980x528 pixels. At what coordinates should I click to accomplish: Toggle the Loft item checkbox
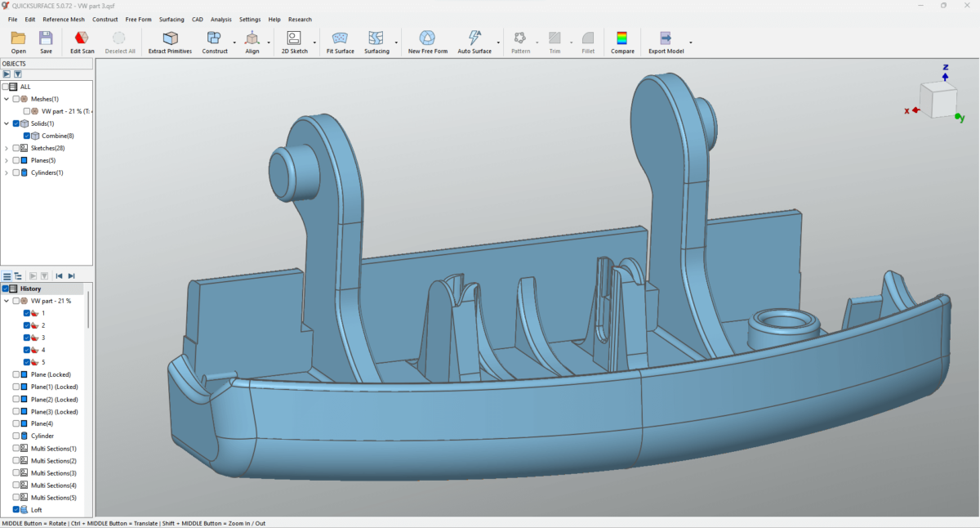(x=16, y=509)
